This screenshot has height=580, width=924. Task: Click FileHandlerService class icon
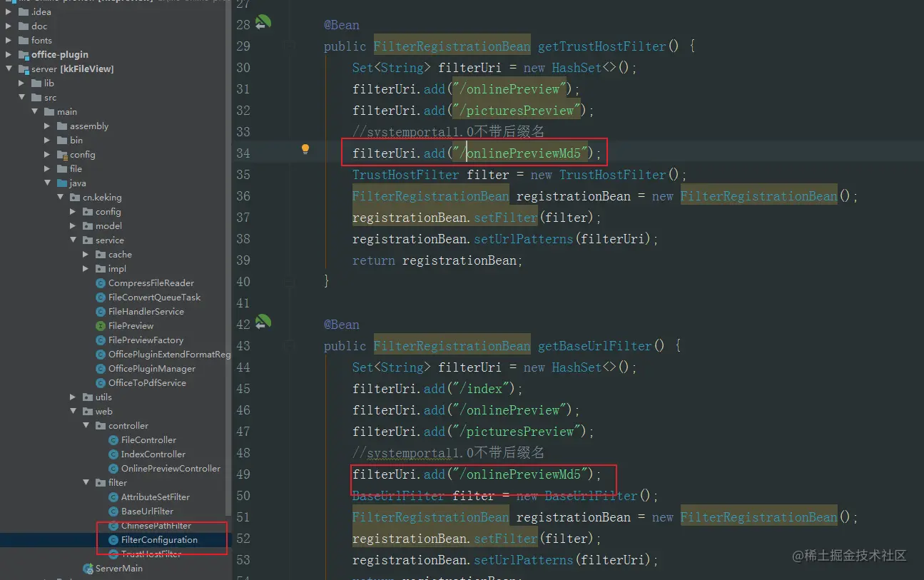[101, 312]
